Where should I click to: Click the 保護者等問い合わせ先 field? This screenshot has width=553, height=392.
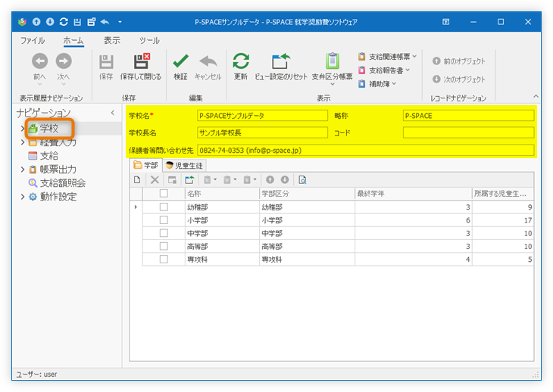pyautogui.click(x=366, y=151)
